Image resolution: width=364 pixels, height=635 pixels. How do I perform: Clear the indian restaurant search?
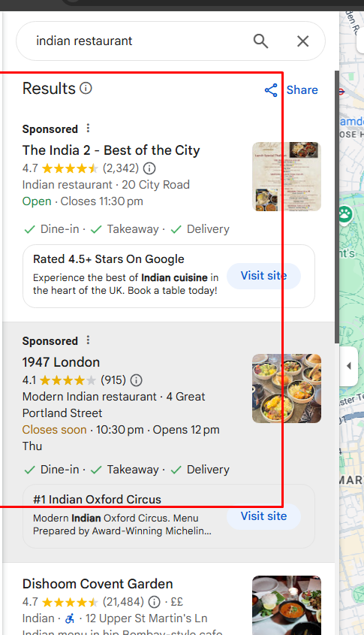pyautogui.click(x=303, y=41)
